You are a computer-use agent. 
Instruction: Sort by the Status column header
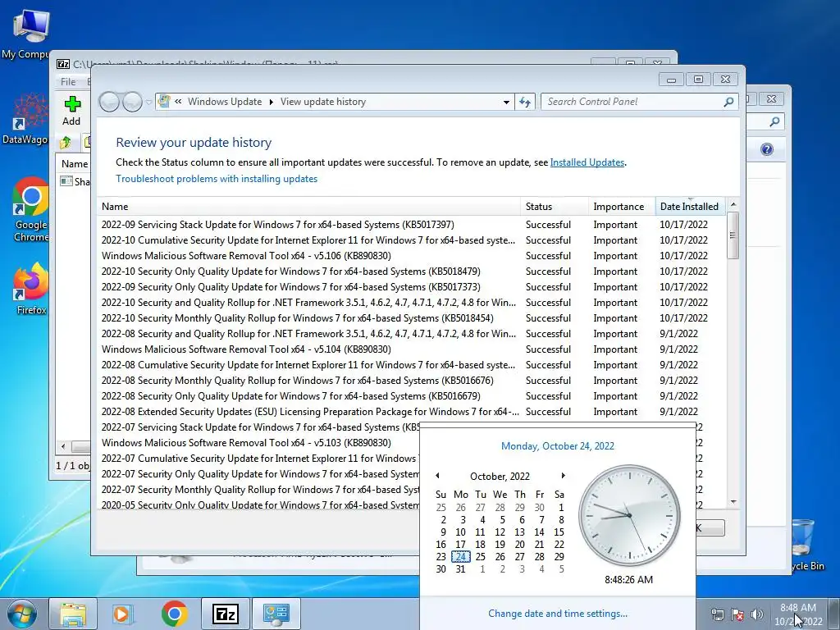coord(554,206)
